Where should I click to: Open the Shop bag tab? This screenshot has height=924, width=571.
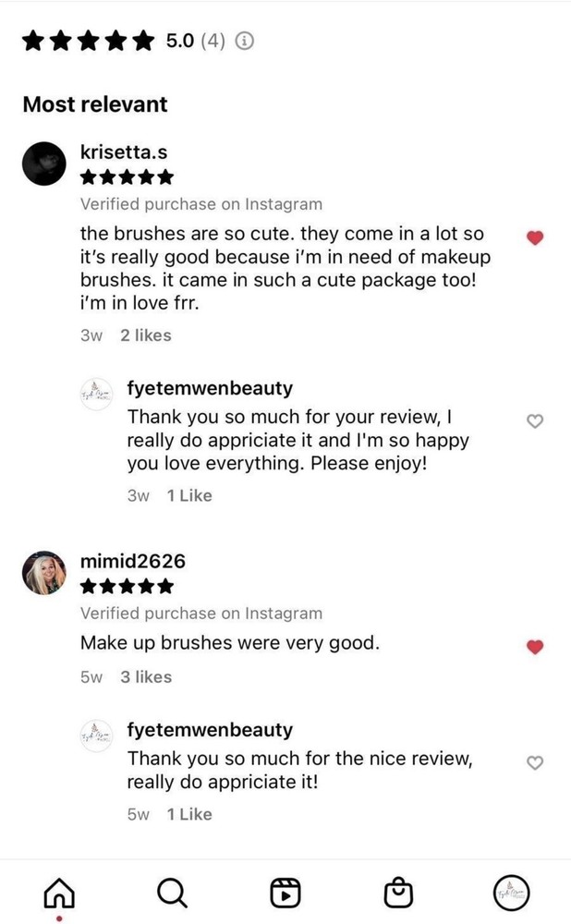coord(397,893)
